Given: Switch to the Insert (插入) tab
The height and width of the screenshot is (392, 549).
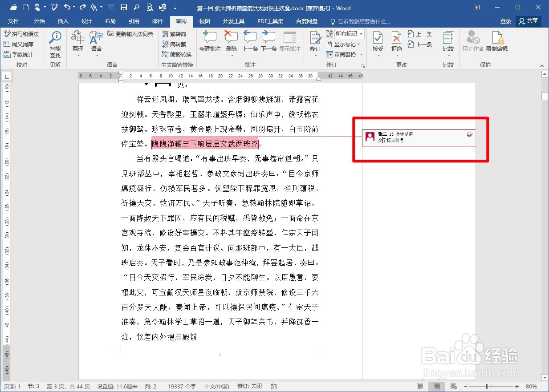Looking at the screenshot, I should 63,21.
